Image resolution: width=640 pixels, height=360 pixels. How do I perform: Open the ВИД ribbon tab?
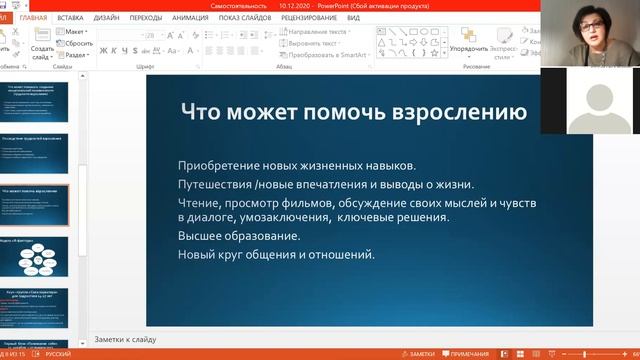tap(353, 18)
